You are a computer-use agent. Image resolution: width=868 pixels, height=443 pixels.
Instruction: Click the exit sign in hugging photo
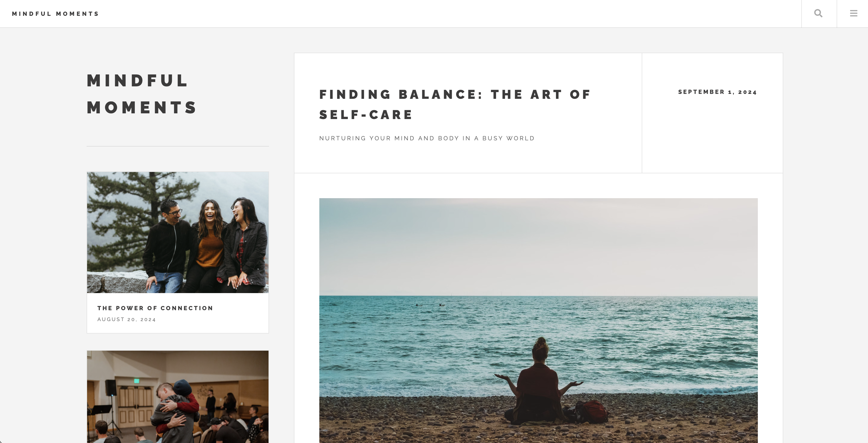coord(137,381)
